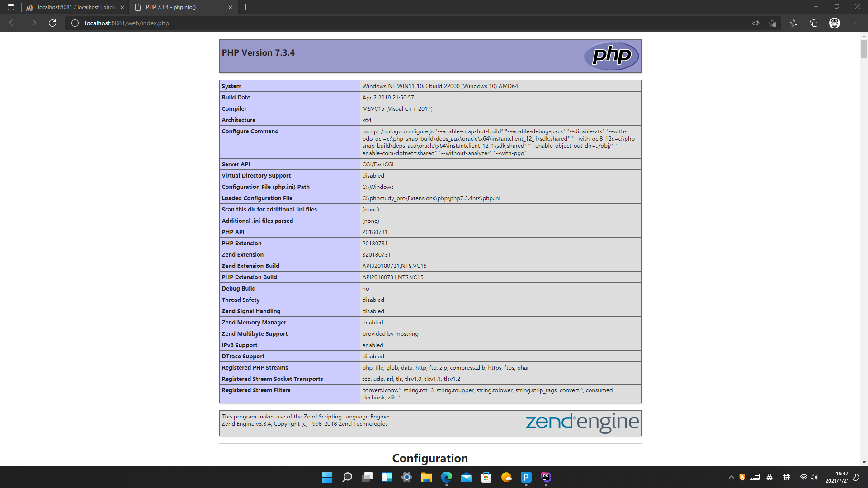This screenshot has width=868, height=488.
Task: Click the browser refresh button
Action: pyautogui.click(x=52, y=23)
